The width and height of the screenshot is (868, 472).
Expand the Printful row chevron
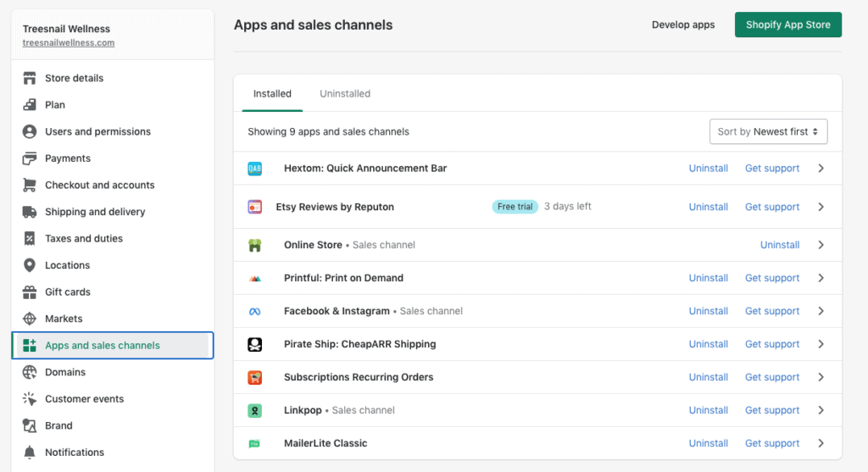point(821,278)
